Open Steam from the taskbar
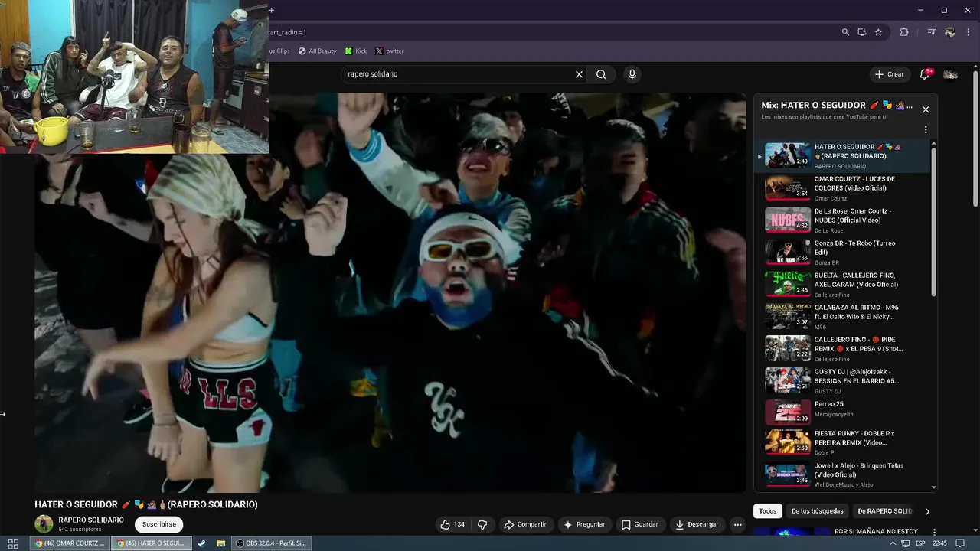The width and height of the screenshot is (980, 551). pyautogui.click(x=201, y=543)
